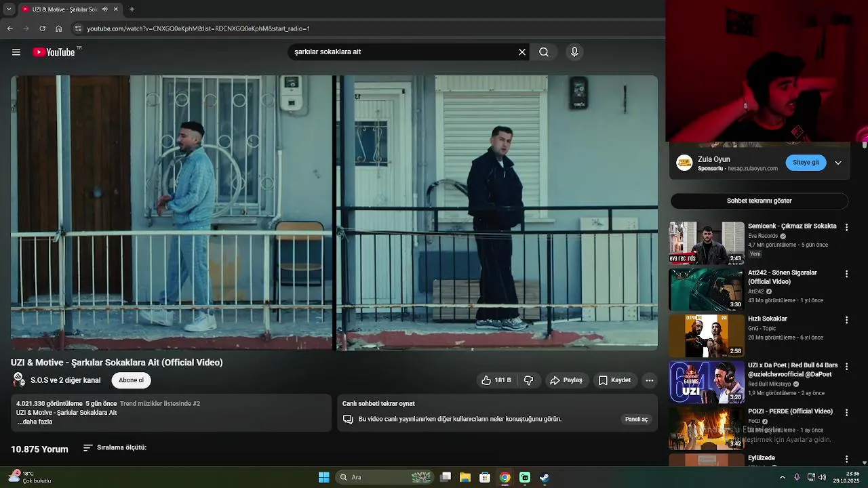Open the YouTube hamburger guide menu
Viewport: 868px width, 488px height.
click(16, 52)
